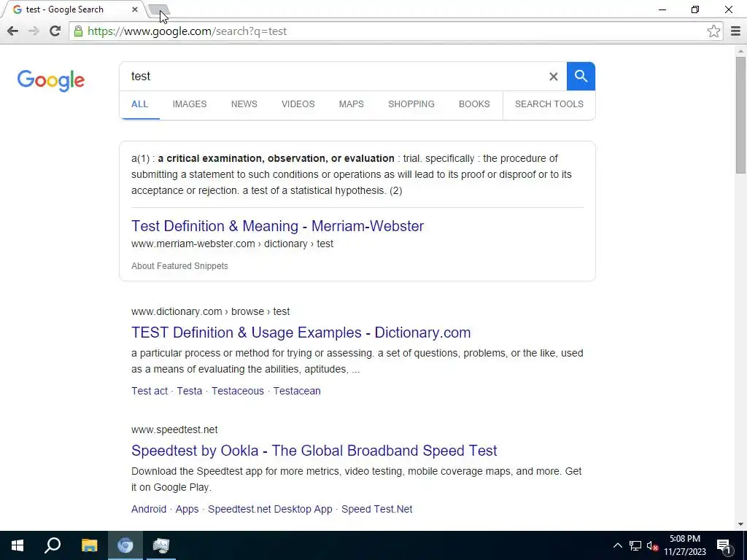This screenshot has height=560, width=747.
Task: Open the Merriam-Webster Test Definition link
Action: 277,226
